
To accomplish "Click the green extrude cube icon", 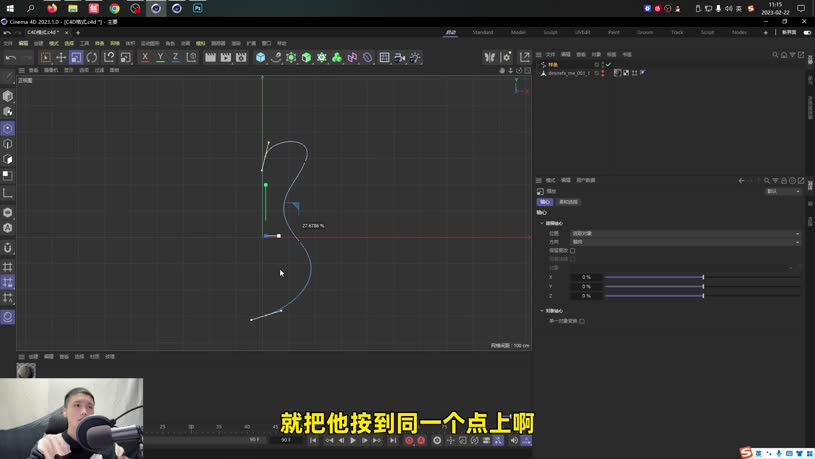I will [x=307, y=58].
